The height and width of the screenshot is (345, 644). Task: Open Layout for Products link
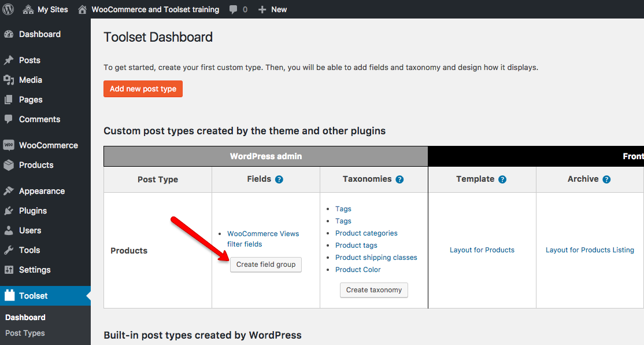482,250
